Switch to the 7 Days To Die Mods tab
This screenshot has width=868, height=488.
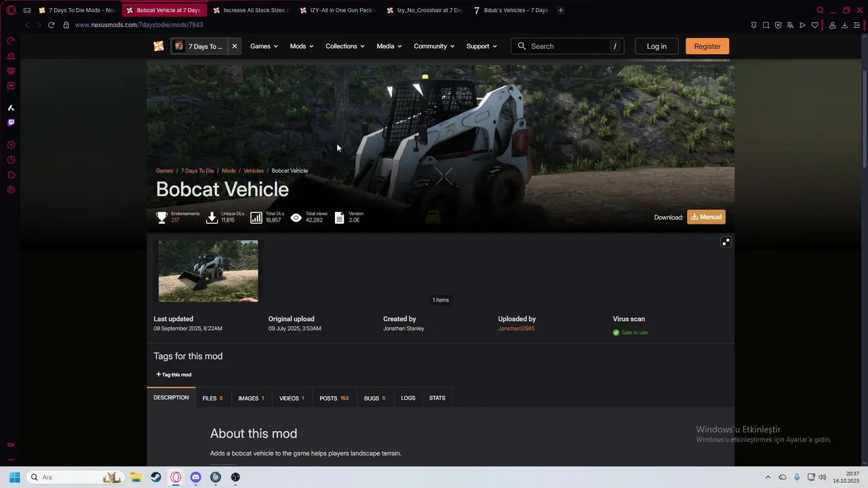[x=76, y=10]
